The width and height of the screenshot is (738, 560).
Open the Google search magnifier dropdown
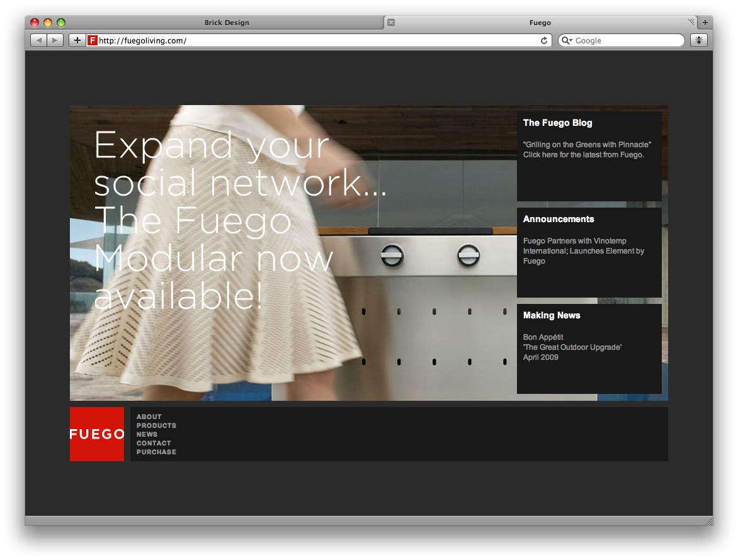click(x=567, y=40)
